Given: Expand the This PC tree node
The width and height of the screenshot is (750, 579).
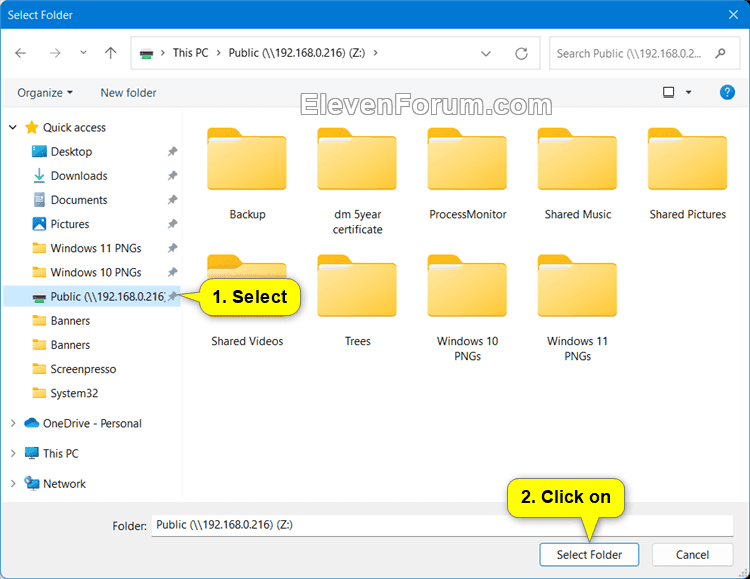Looking at the screenshot, I should point(13,454).
